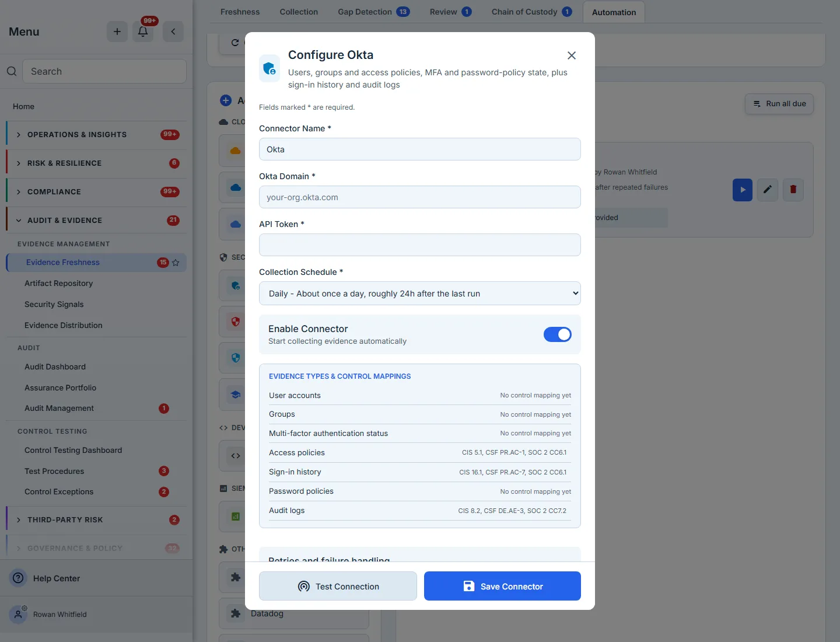840x642 pixels.
Task: Click the sidebar Search box
Action: (104, 71)
